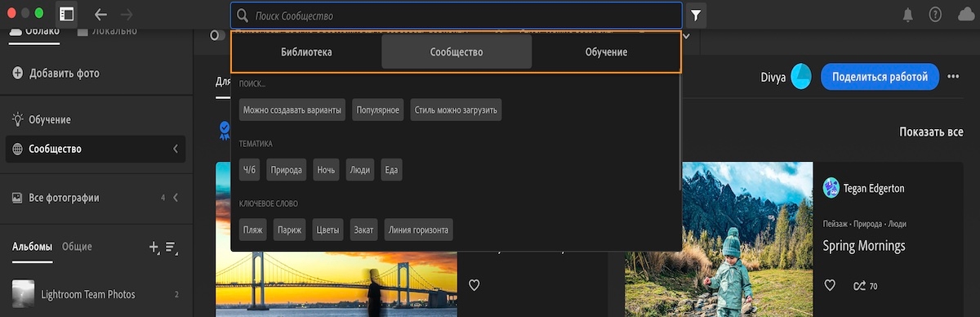Image resolution: width=980 pixels, height=317 pixels.
Task: Select Стиль можно загрузить filter
Action: point(456,109)
